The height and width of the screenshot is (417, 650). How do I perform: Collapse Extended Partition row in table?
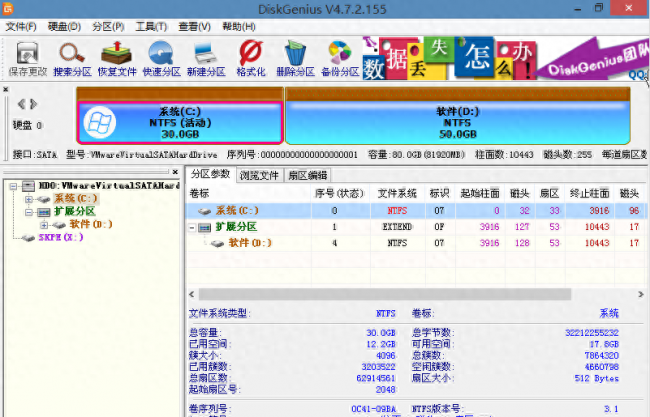[192, 228]
